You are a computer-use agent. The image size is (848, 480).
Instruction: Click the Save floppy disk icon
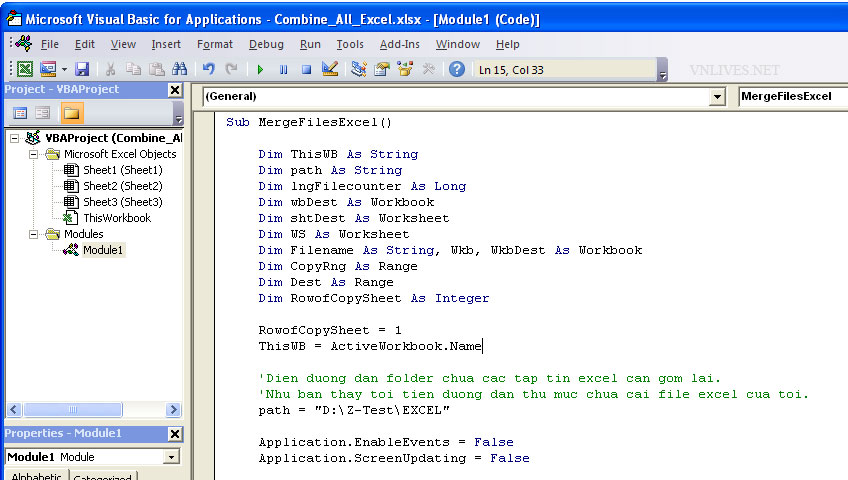point(82,69)
